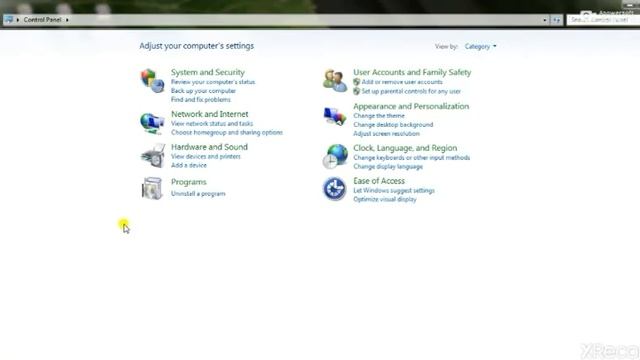This screenshot has width=640, height=360.
Task: Expand the arrow after Control Panel breadcrumb
Action: pyautogui.click(x=67, y=20)
